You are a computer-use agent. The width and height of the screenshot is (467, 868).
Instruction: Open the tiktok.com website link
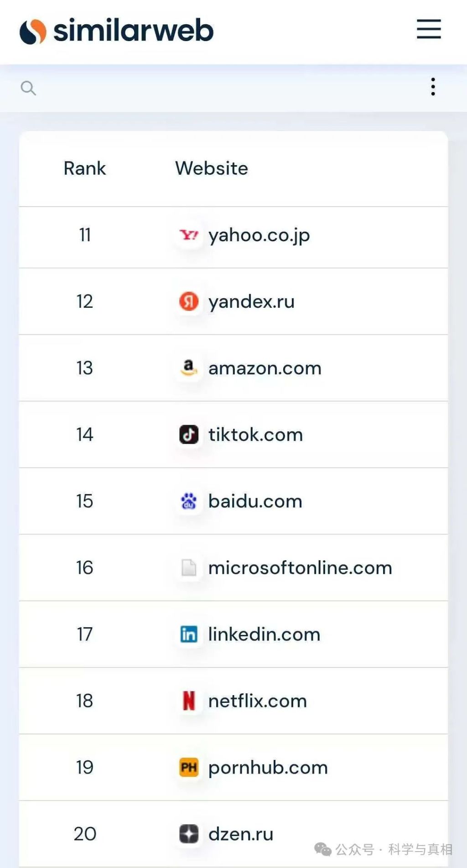(255, 435)
